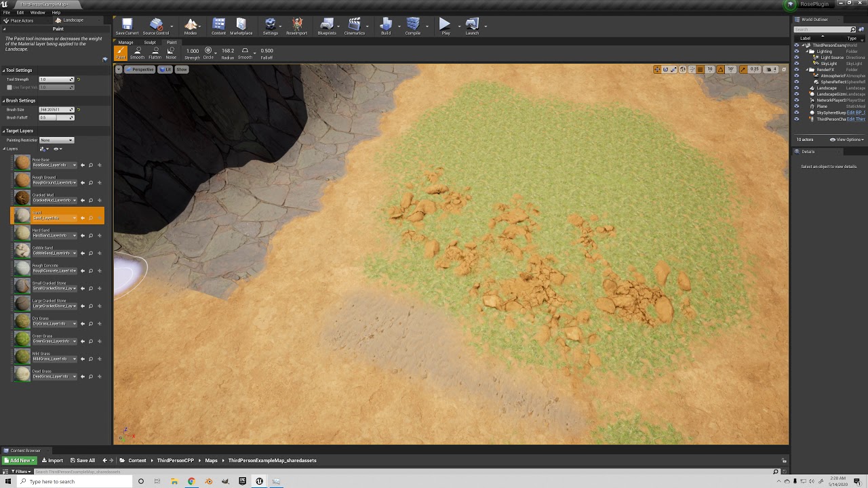Open the File menu
The image size is (868, 488).
(x=7, y=12)
